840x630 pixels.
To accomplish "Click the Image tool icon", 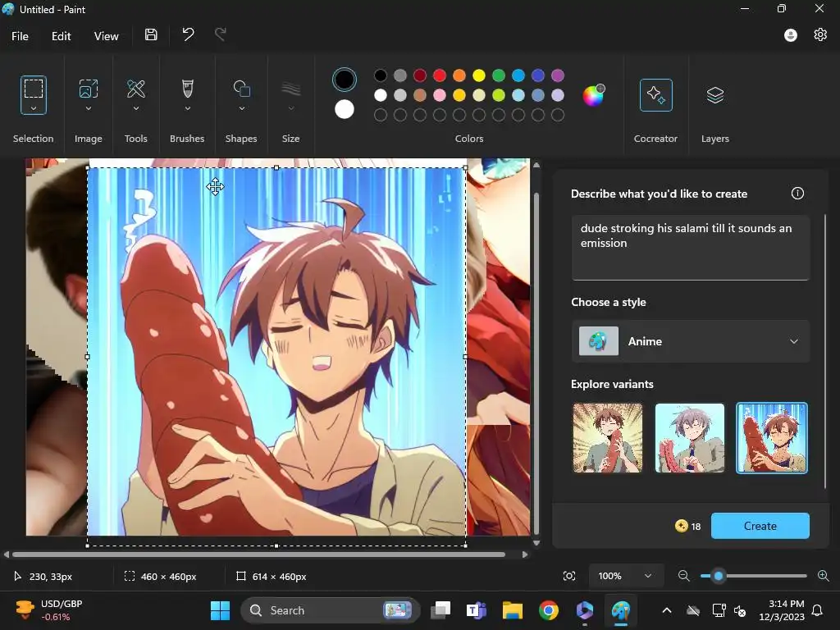I will pos(89,89).
